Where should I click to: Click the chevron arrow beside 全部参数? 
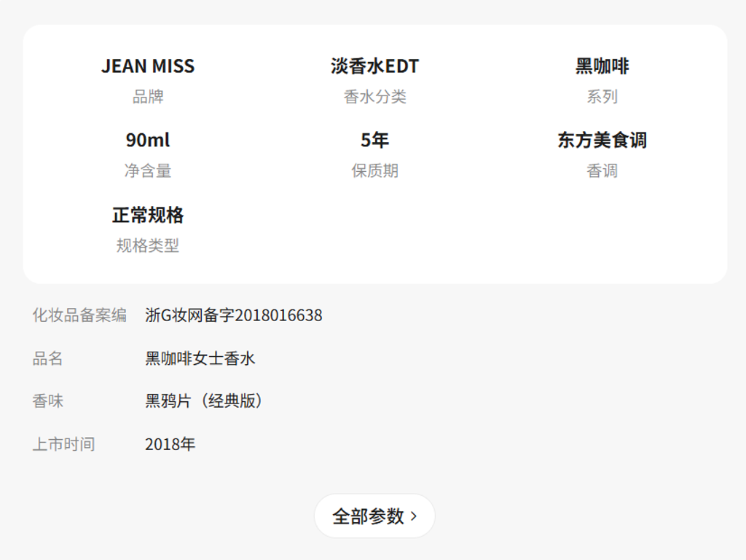[x=414, y=516]
